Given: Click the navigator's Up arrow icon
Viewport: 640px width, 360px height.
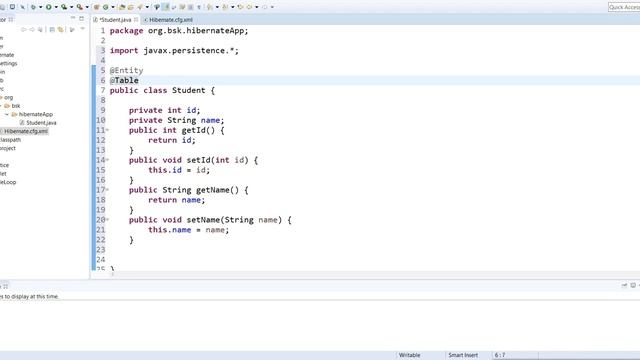Looking at the screenshot, I should 40,29.
